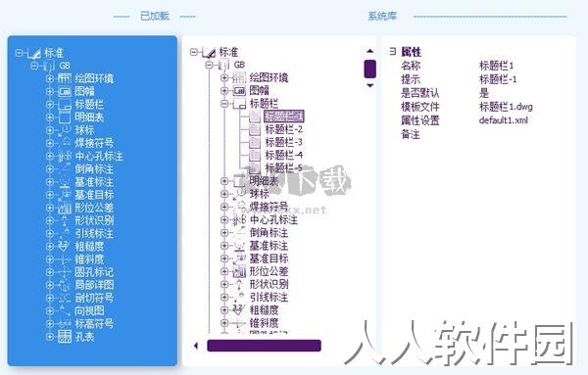Click the 已加载 section heading
The image size is (588, 375).
point(155,16)
